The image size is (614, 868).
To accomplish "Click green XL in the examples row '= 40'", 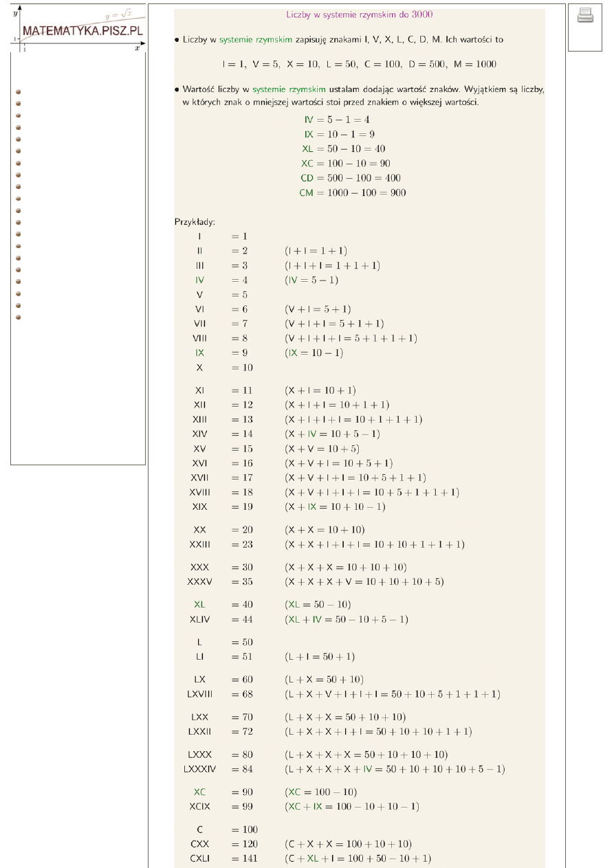I will pyautogui.click(x=199, y=605).
